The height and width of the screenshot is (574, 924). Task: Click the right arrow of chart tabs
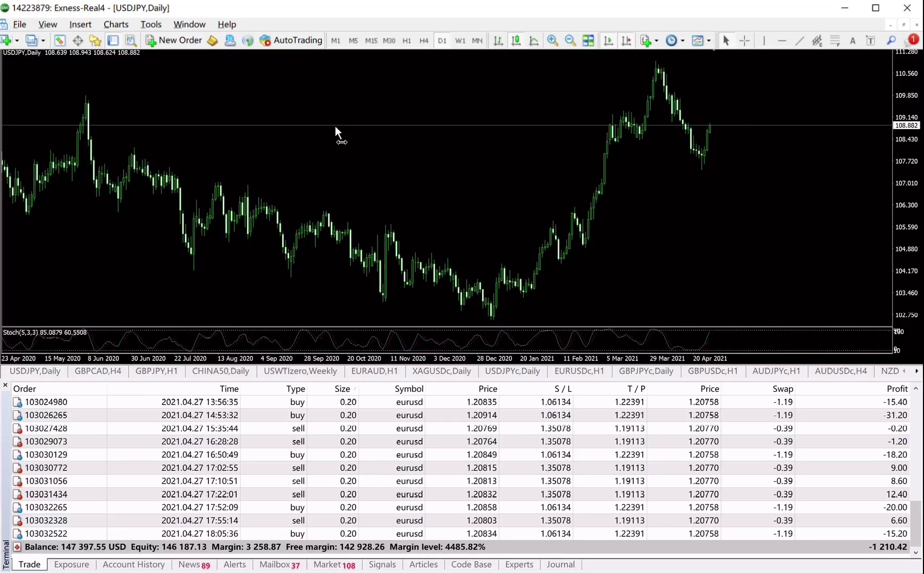pyautogui.click(x=917, y=371)
